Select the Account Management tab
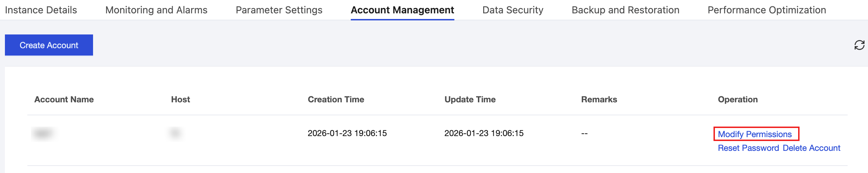The height and width of the screenshot is (173, 868). coord(402,10)
